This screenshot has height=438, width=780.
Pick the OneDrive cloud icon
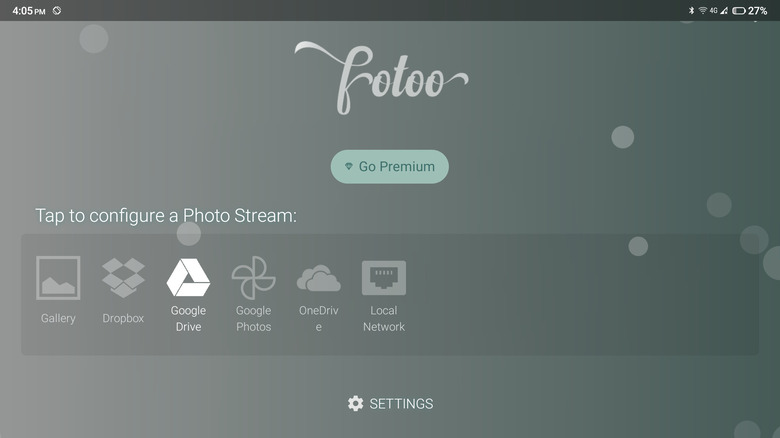(x=319, y=278)
